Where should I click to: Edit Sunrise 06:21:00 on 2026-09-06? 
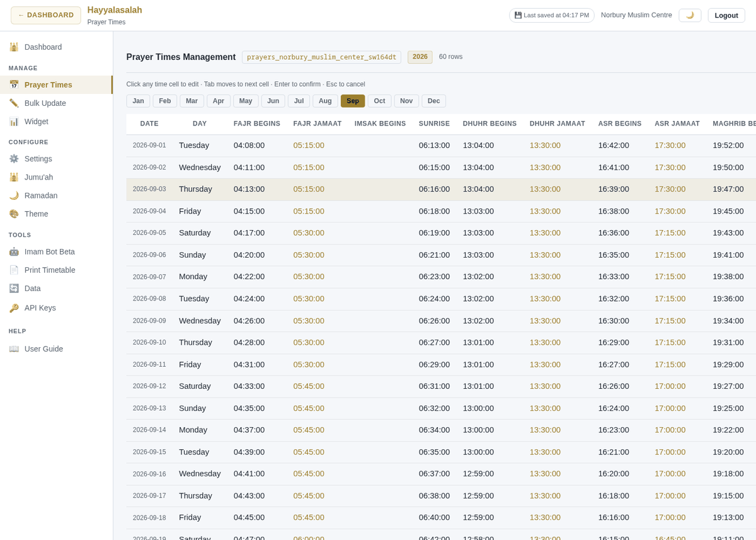click(x=434, y=255)
